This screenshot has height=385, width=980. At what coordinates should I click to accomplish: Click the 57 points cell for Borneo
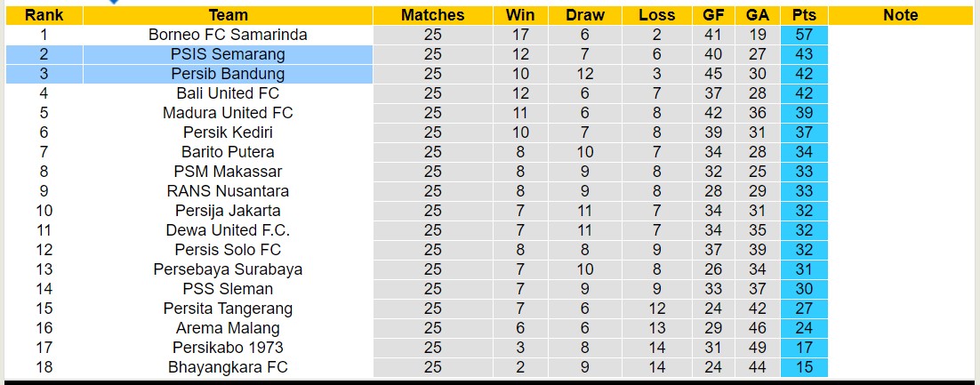(804, 35)
